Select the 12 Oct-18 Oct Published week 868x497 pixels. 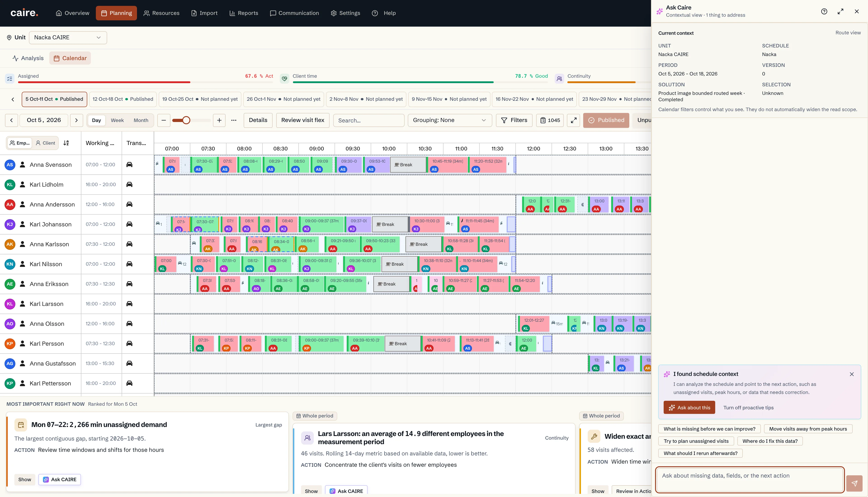coord(123,99)
